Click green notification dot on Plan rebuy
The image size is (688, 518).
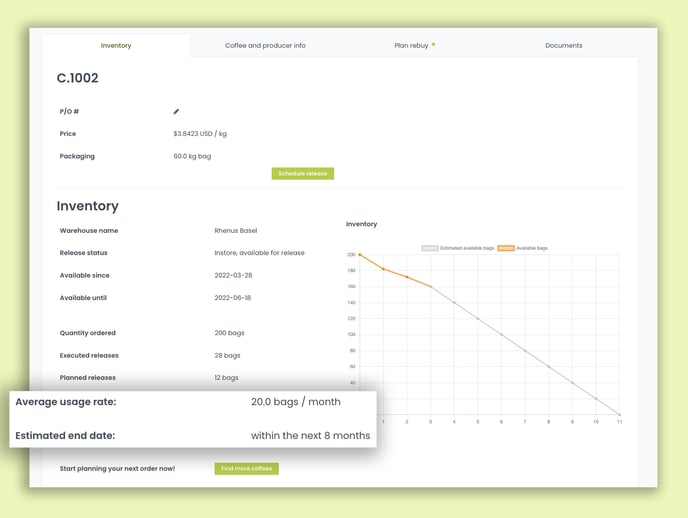click(x=434, y=44)
